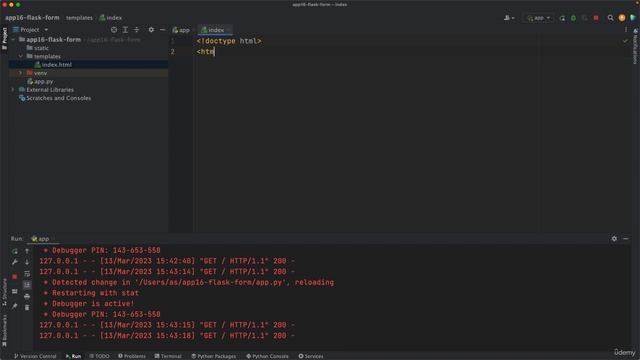Open Version Control tool window

(35, 356)
